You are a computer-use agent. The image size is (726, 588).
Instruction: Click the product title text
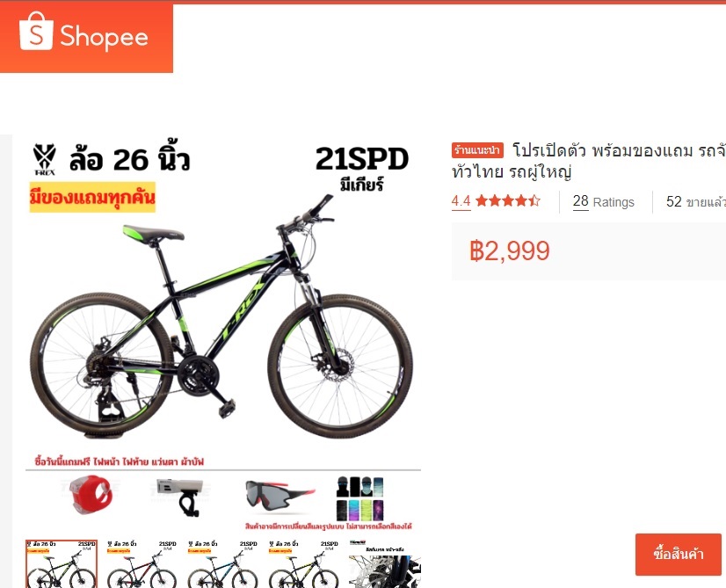(589, 161)
